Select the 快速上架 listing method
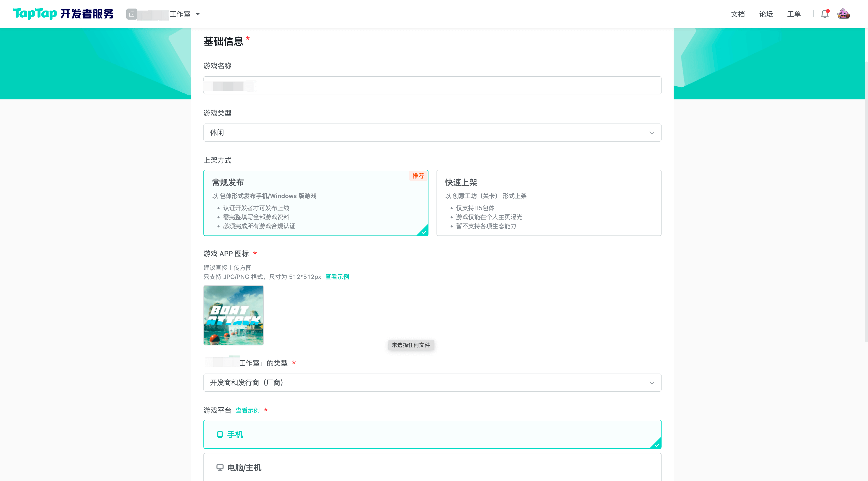Screen dimensions: 868x481 [549, 203]
